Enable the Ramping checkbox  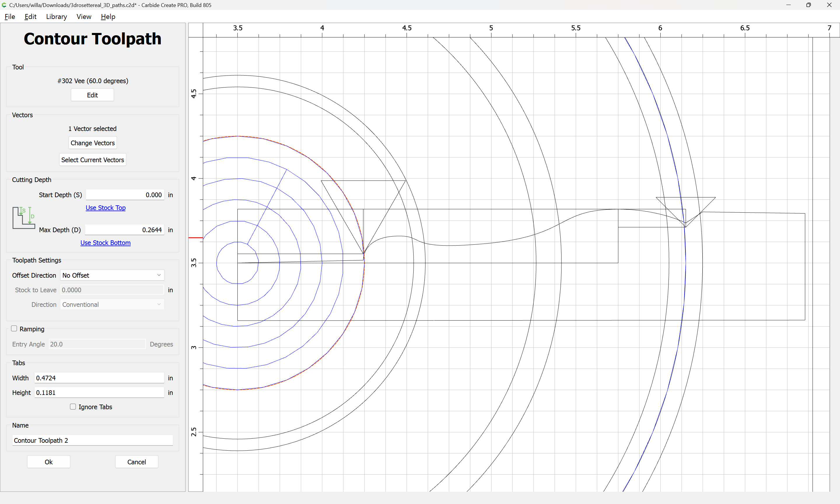[x=14, y=329]
